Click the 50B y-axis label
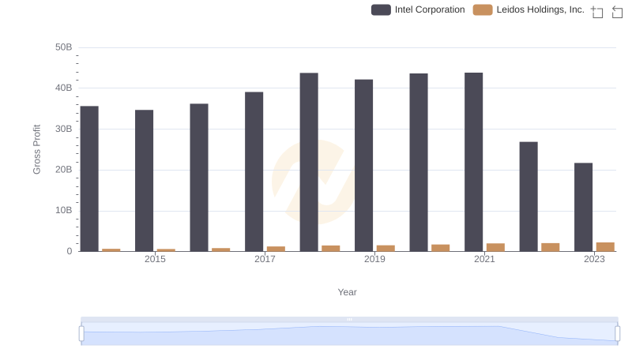 point(64,47)
